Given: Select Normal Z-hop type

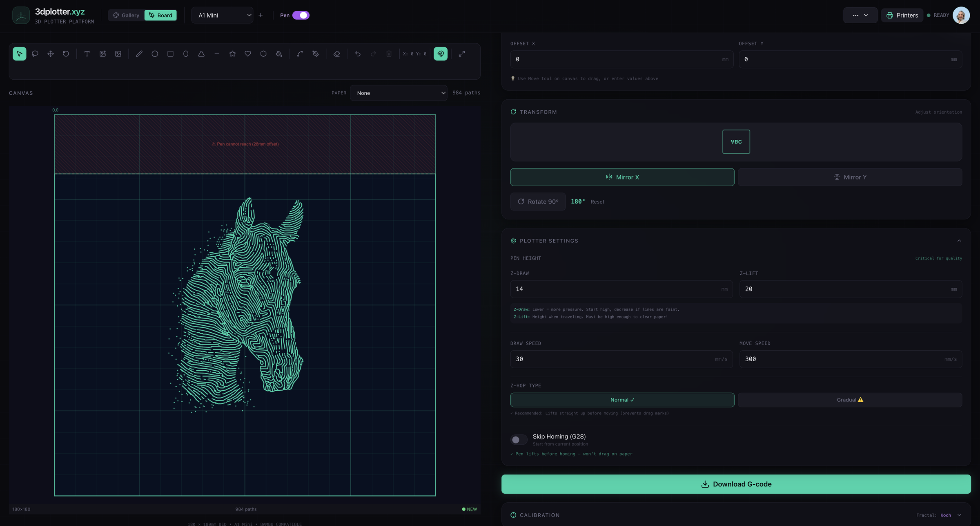Looking at the screenshot, I should click(x=622, y=400).
